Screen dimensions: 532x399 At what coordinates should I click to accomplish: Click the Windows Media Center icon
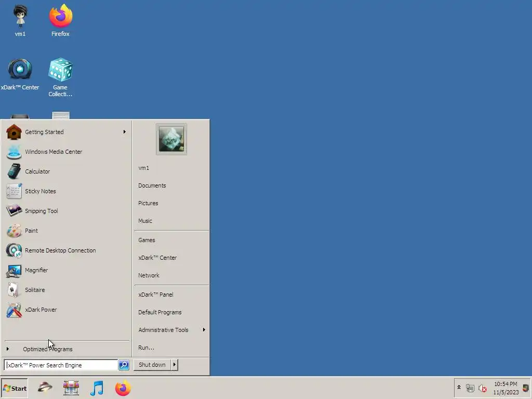[14, 152]
